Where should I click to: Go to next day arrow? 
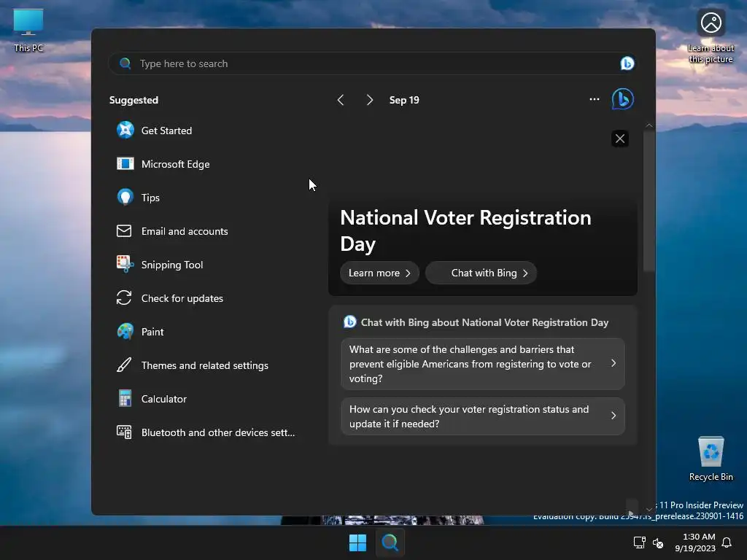(x=370, y=100)
